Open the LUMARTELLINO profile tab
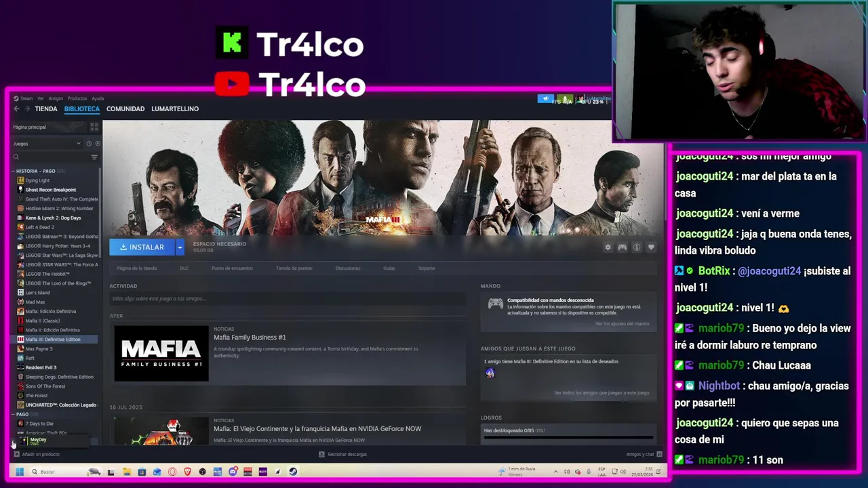Viewport: 868px width, 488px height. coord(175,108)
